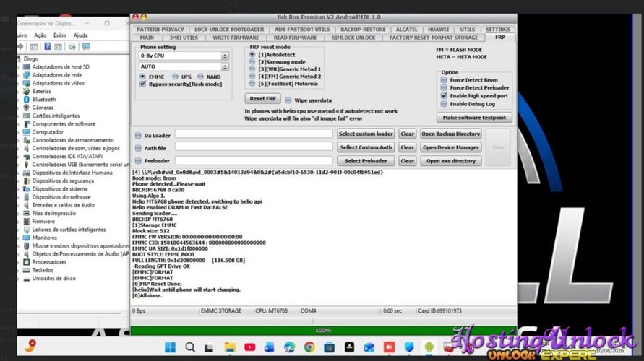This screenshot has width=644, height=361.
Task: Click the Auth file path field
Action: [x=254, y=147]
